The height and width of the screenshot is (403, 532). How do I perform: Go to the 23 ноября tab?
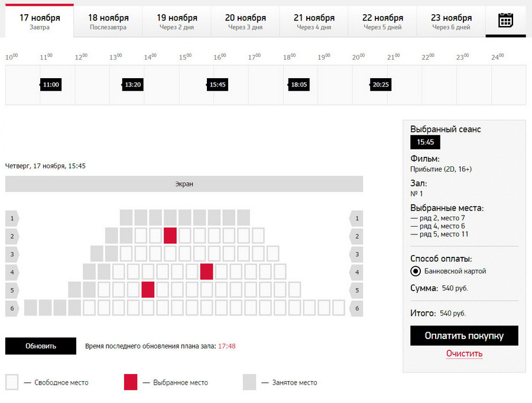[451, 21]
